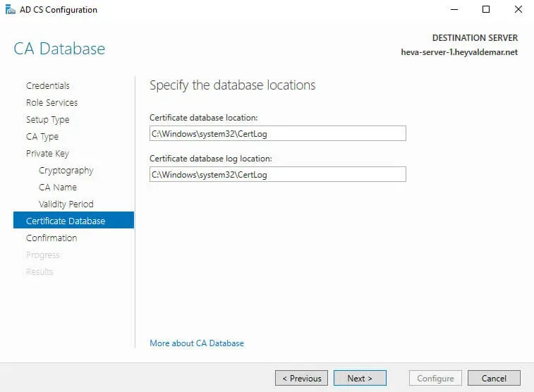Minimize the AD CS Configuration window
Viewport: 534px width, 392px height.
tap(454, 10)
